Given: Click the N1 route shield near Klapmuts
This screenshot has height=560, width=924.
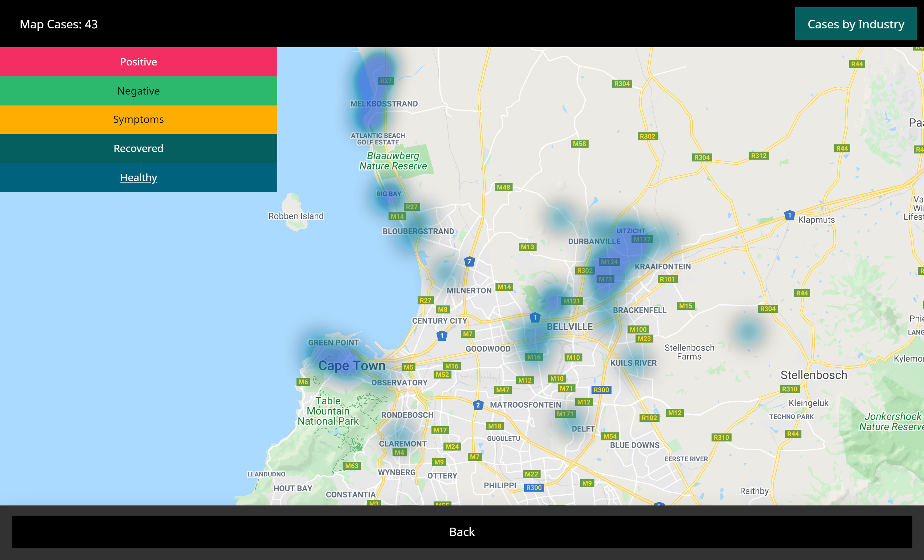Looking at the screenshot, I should coord(789,216).
